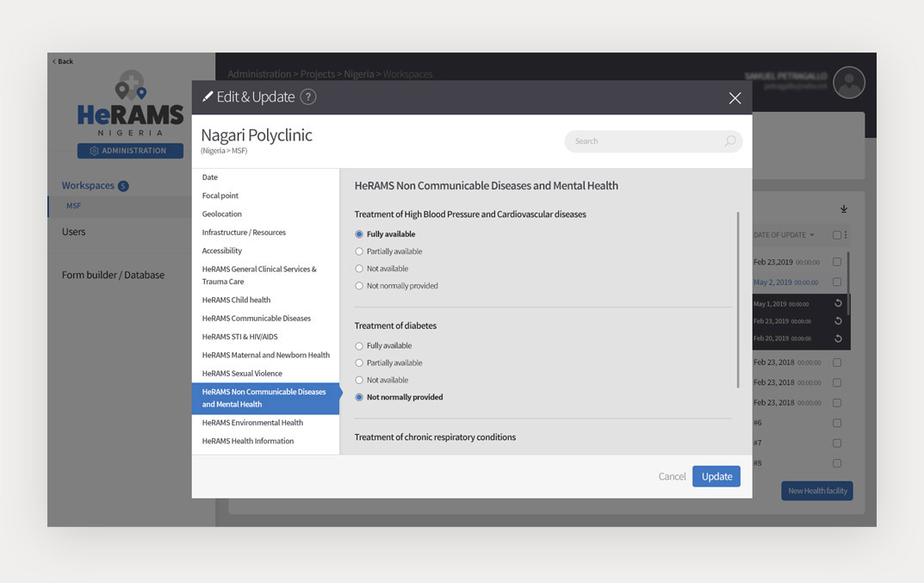Click the help question mark icon
This screenshot has height=583, width=924.
pos(308,97)
